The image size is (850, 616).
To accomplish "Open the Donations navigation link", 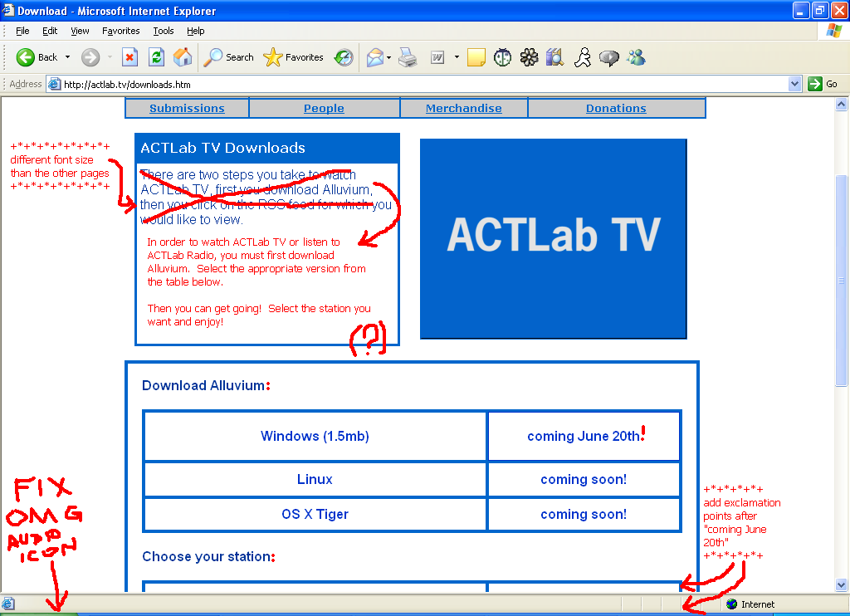I will (x=617, y=108).
